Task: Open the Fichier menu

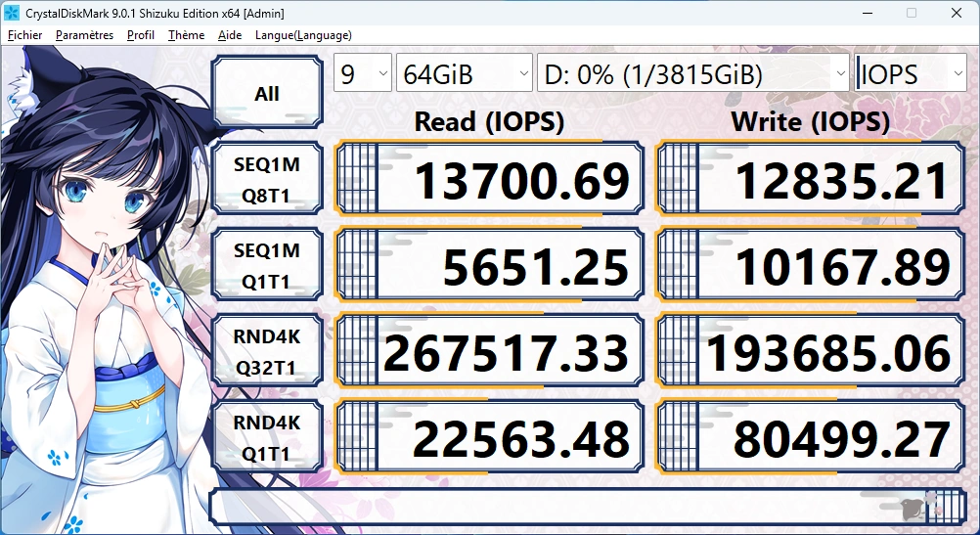Action: 25,35
